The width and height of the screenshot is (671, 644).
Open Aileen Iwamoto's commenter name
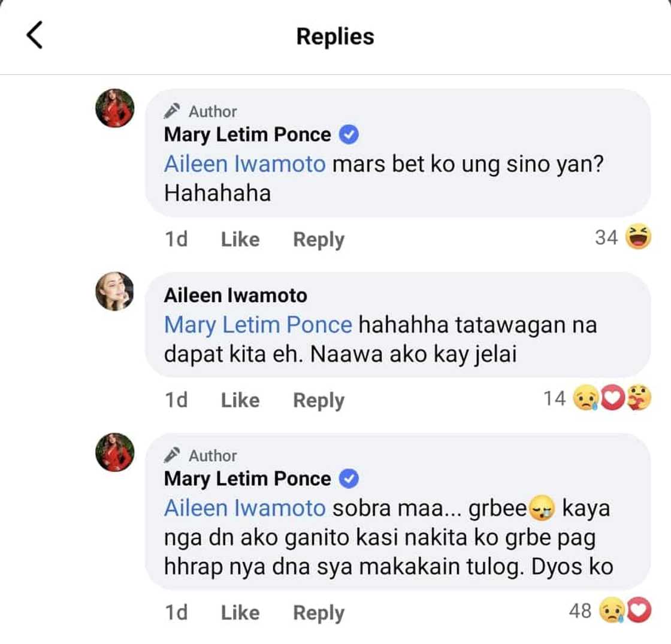(235, 295)
